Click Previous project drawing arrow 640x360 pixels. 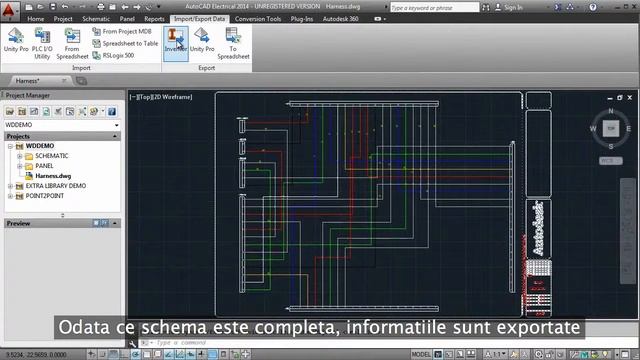pos(125,7)
